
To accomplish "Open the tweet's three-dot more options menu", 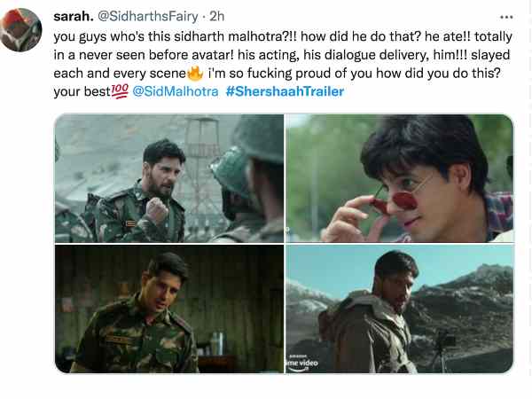I will tap(506, 17).
